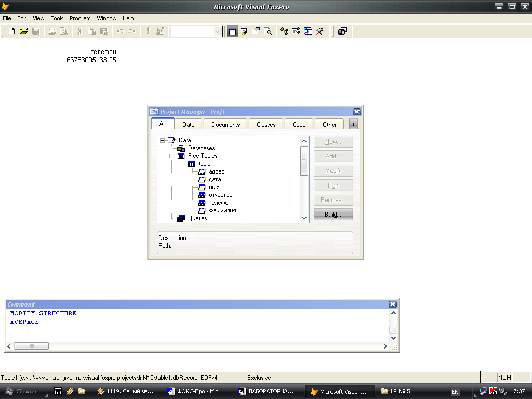
Task: Open the Toolbox hammer icon
Action: coord(320,32)
